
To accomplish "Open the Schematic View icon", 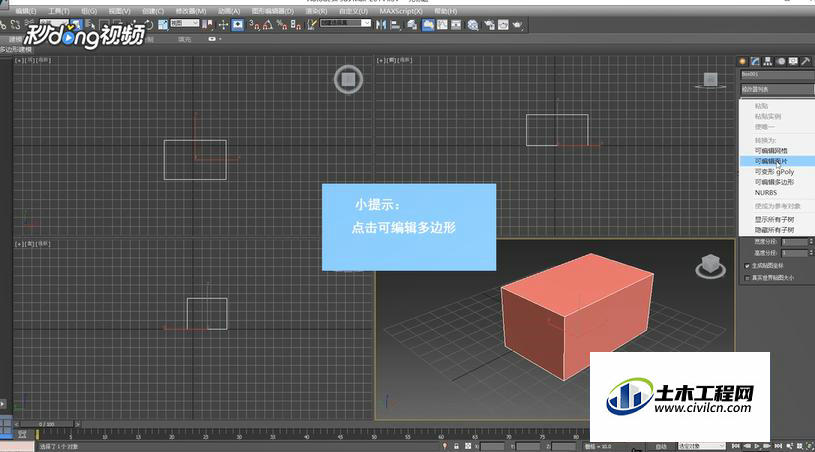I will pos(456,24).
